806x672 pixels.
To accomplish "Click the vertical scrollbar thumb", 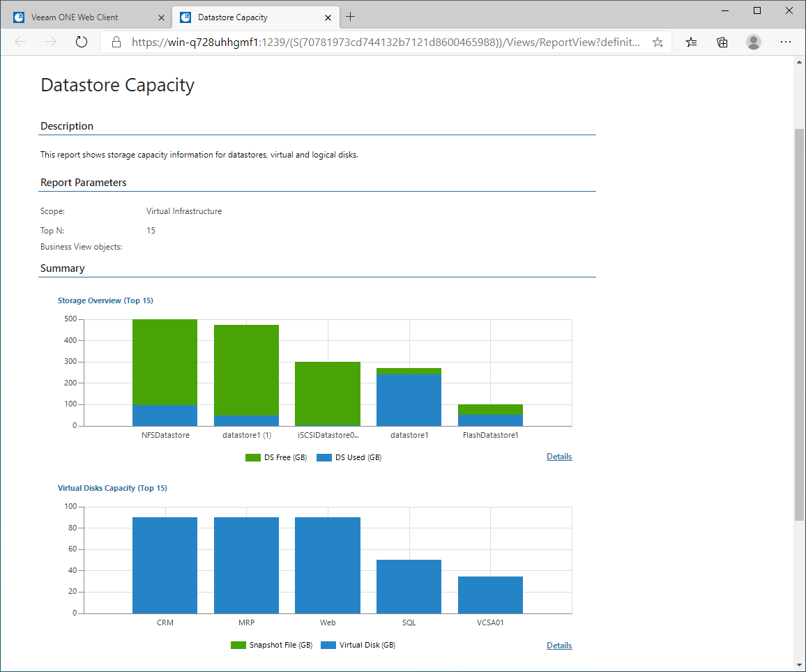I will [799, 323].
